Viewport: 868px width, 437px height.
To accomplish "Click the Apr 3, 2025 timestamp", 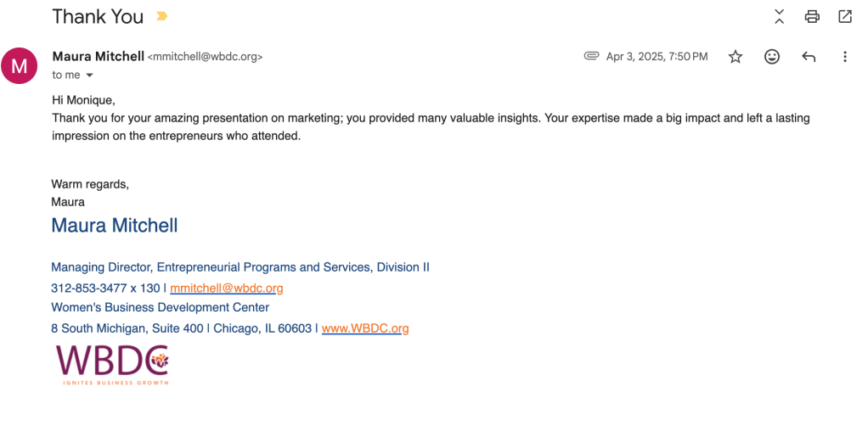I will coord(657,57).
